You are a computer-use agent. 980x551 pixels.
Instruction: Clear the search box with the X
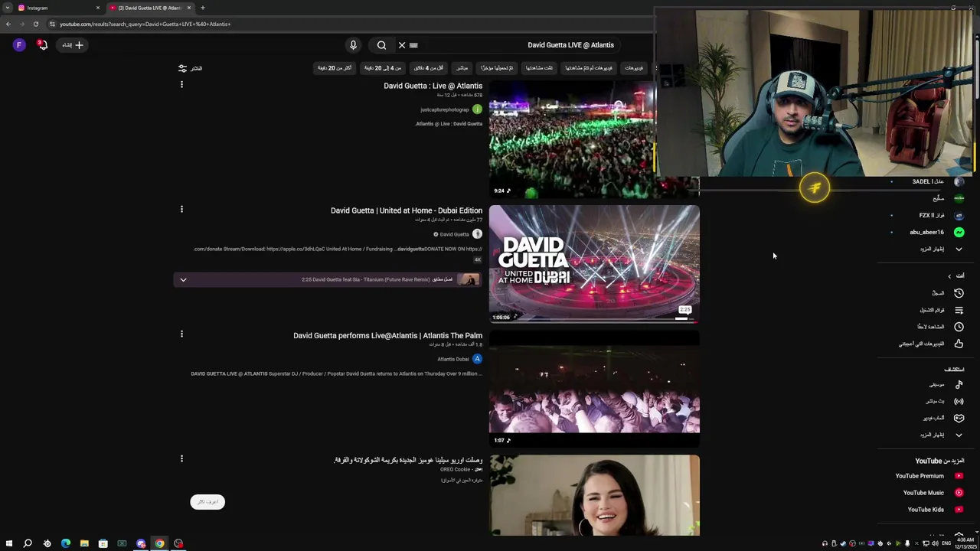click(x=402, y=45)
